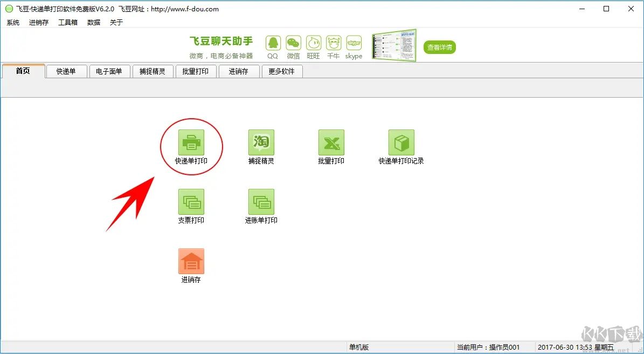Click the 微信 WeChat icon in banner
Viewport: 644px width, 354px height.
tap(293, 43)
